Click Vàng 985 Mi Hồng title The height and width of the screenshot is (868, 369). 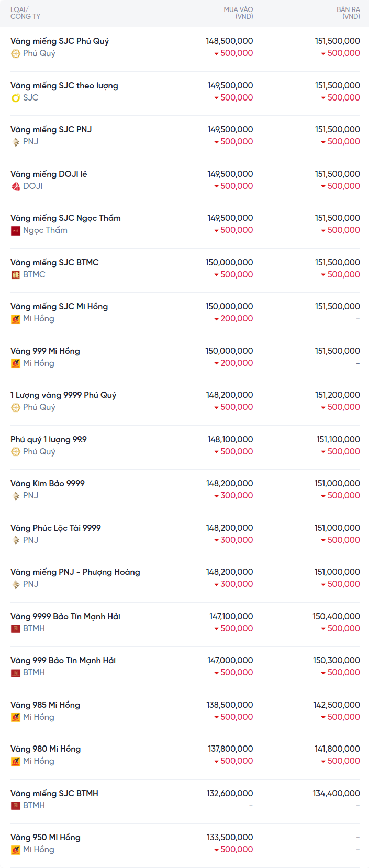click(45, 705)
